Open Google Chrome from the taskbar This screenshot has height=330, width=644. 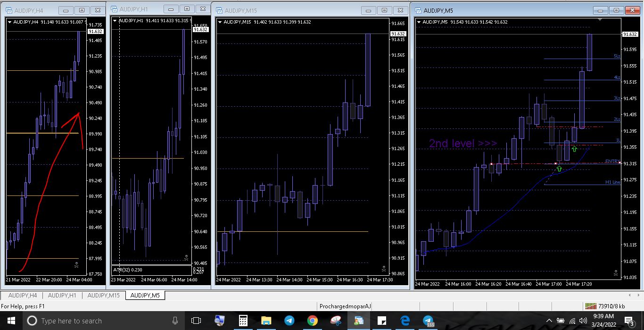tap(313, 321)
